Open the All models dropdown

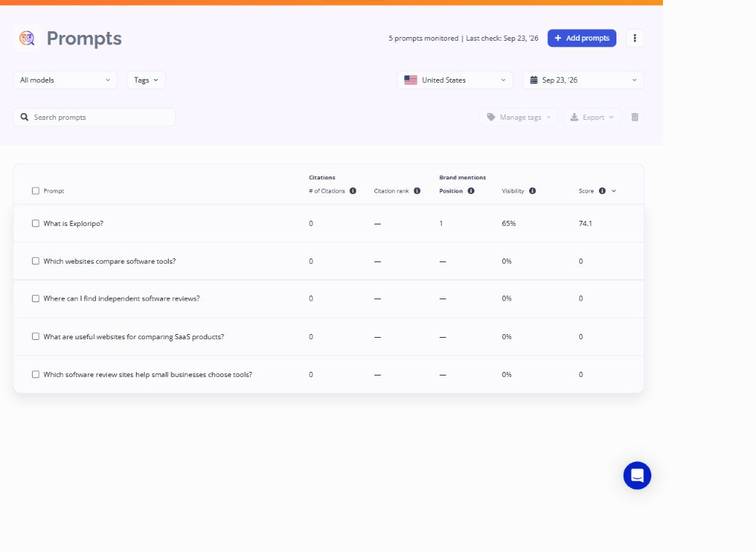pos(65,80)
